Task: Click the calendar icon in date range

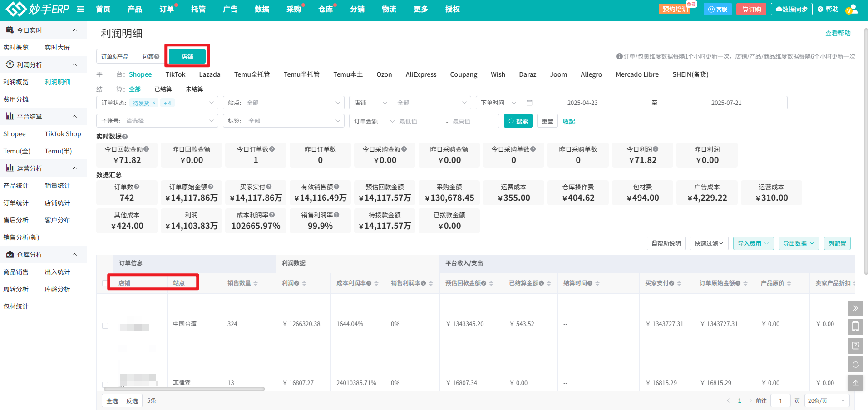Action: (x=529, y=103)
